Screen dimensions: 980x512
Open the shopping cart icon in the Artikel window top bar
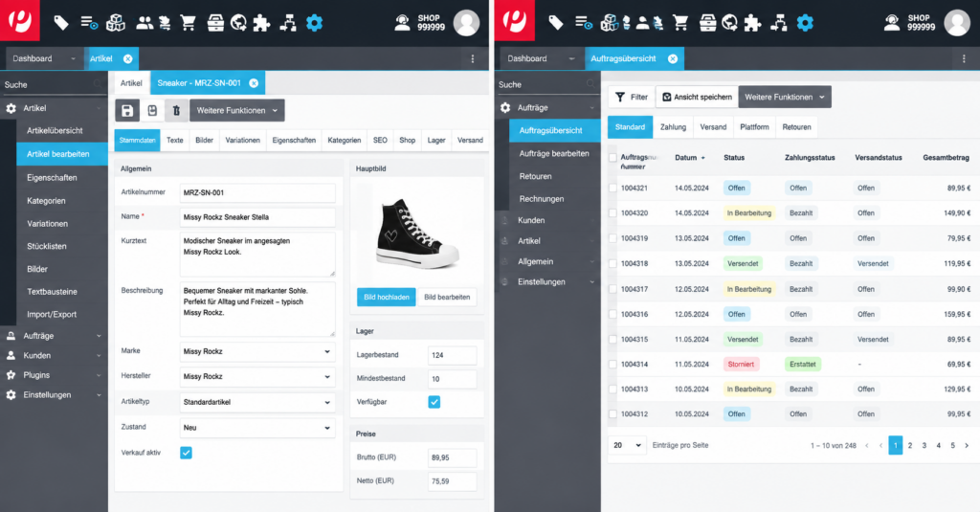click(188, 23)
